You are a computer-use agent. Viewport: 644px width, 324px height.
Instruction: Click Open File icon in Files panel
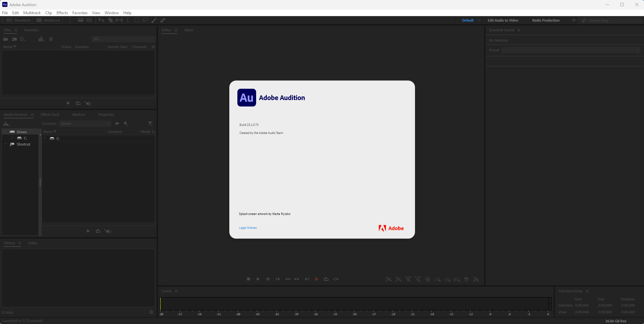5,39
